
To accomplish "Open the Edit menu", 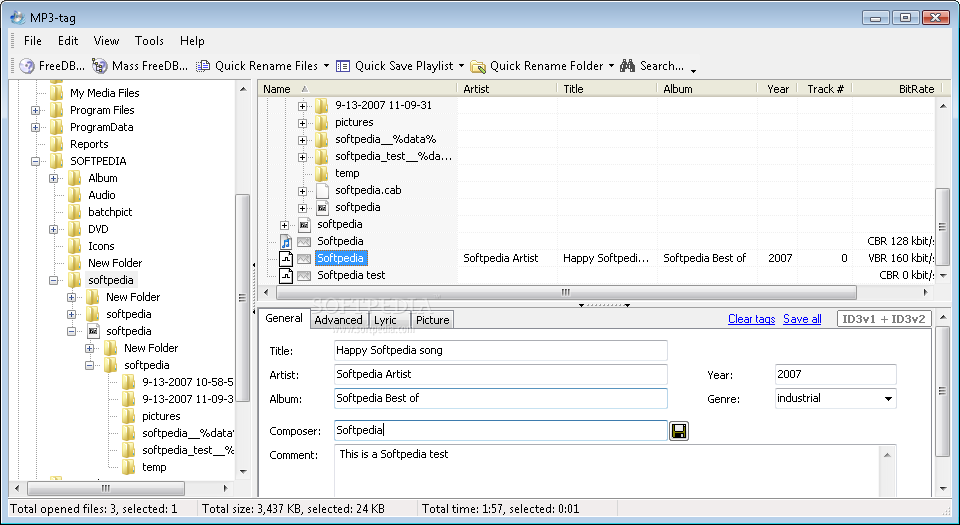I will (68, 41).
